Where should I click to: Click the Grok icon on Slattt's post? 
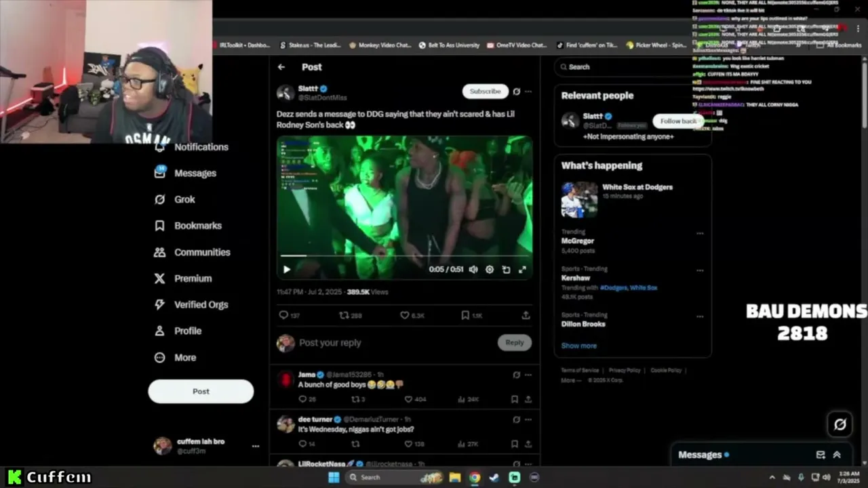517,91
